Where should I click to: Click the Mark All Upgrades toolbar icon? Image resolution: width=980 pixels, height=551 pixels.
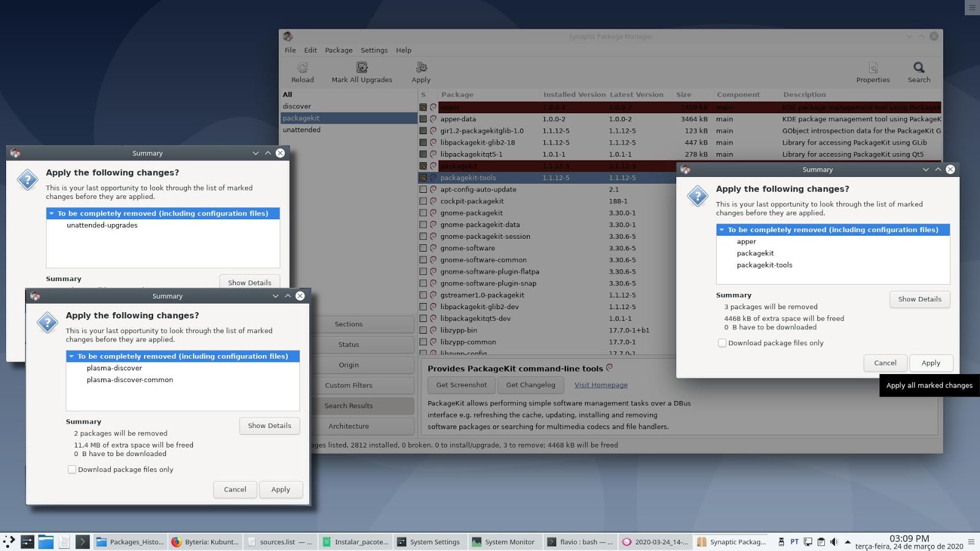[362, 67]
